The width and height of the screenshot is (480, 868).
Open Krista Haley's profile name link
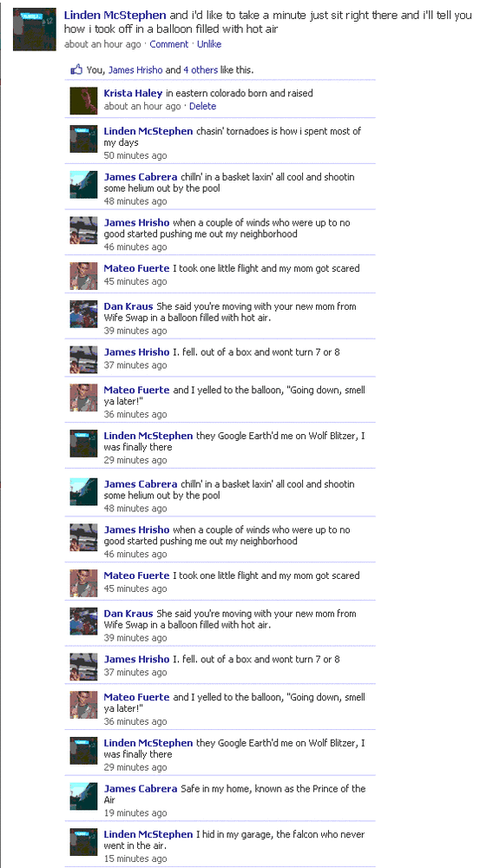point(133,93)
